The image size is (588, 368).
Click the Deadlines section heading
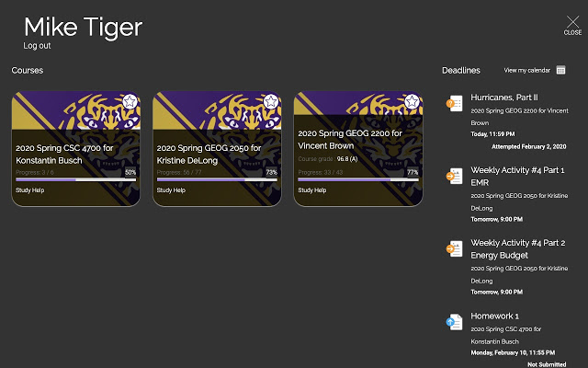[461, 70]
